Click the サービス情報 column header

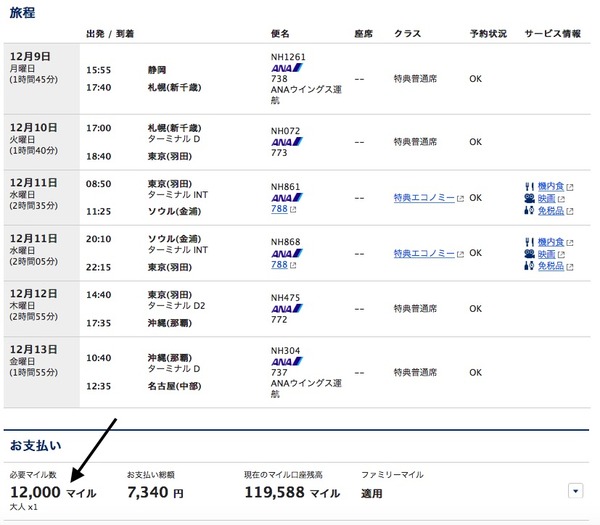tap(553, 34)
